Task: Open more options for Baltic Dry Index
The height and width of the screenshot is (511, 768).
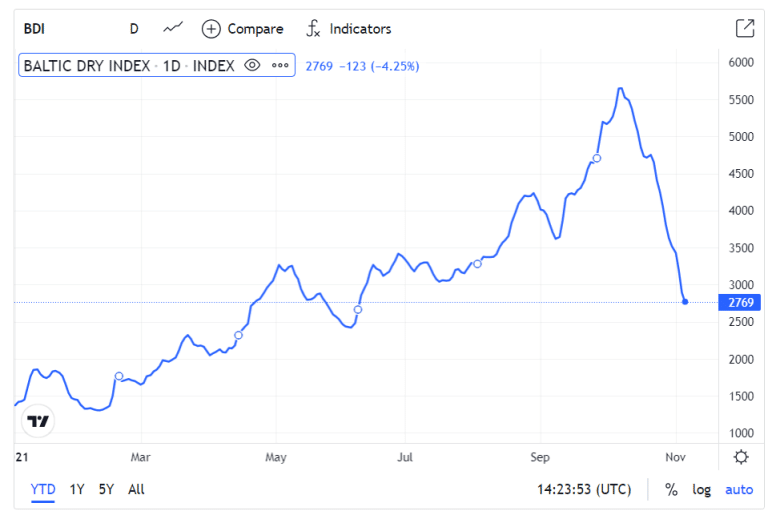Action: click(280, 66)
